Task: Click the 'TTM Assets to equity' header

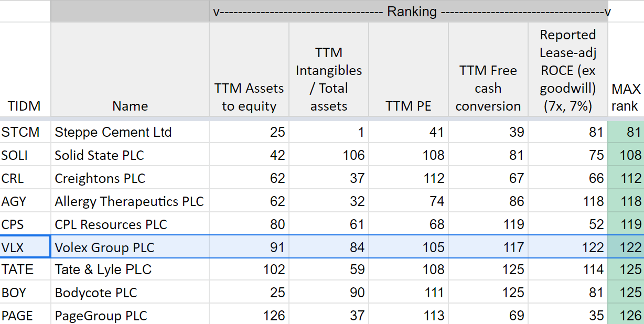Action: [249, 70]
